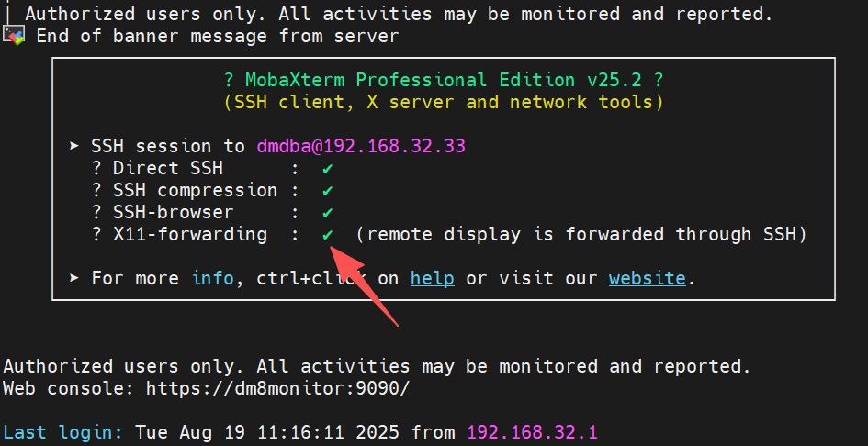Viewport: 868px width, 446px height.
Task: Click the SSH-browser check mark
Action: (x=328, y=213)
